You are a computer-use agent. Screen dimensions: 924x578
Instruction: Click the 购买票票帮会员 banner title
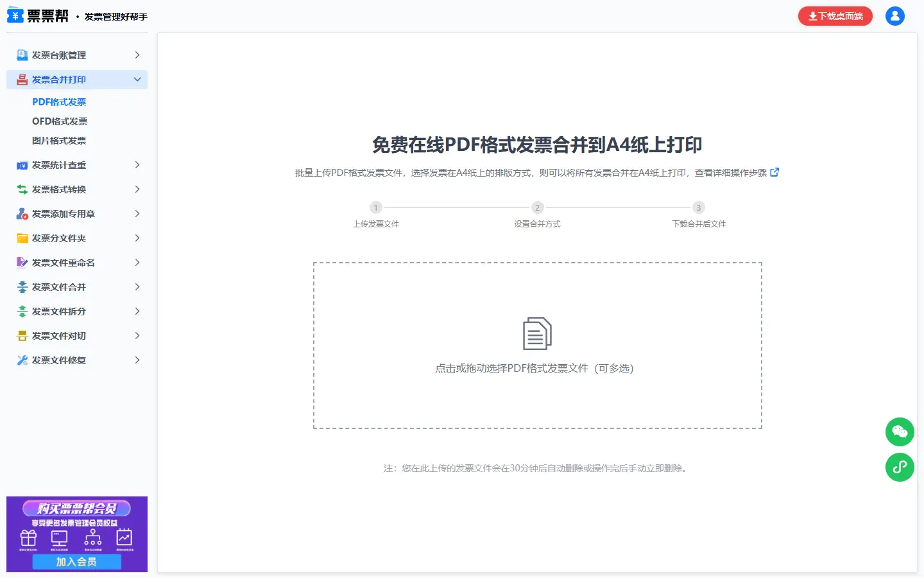click(77, 509)
